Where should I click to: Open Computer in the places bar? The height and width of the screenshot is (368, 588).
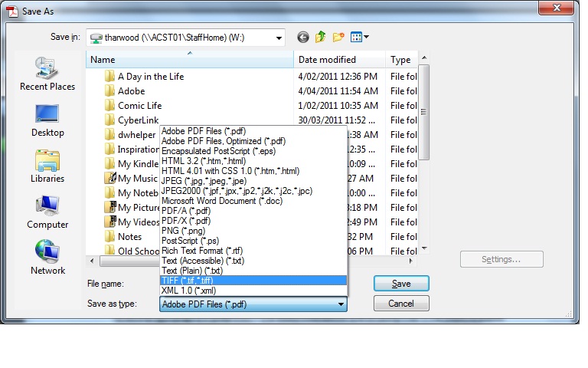click(47, 212)
